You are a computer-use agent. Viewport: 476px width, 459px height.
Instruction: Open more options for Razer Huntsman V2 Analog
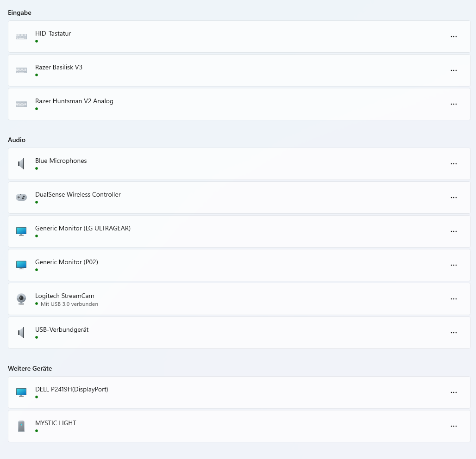[453, 104]
